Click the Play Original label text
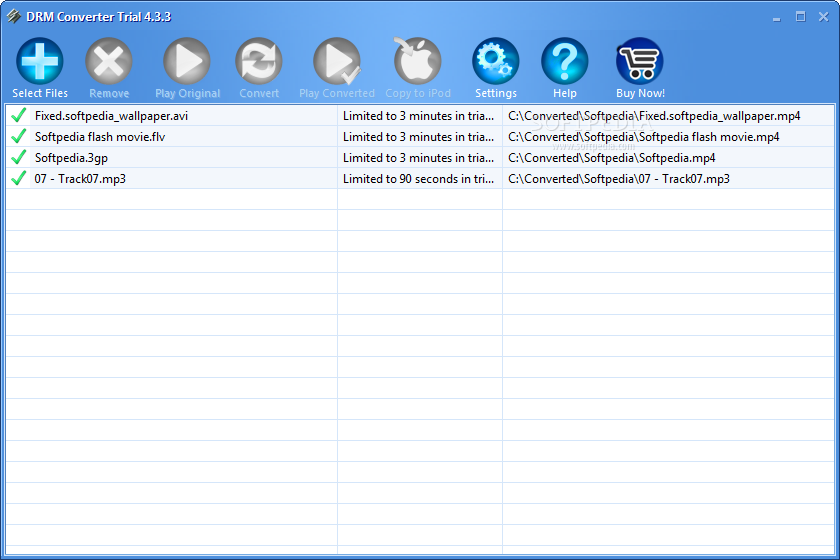Screen dimensions: 840x560 [x=188, y=93]
